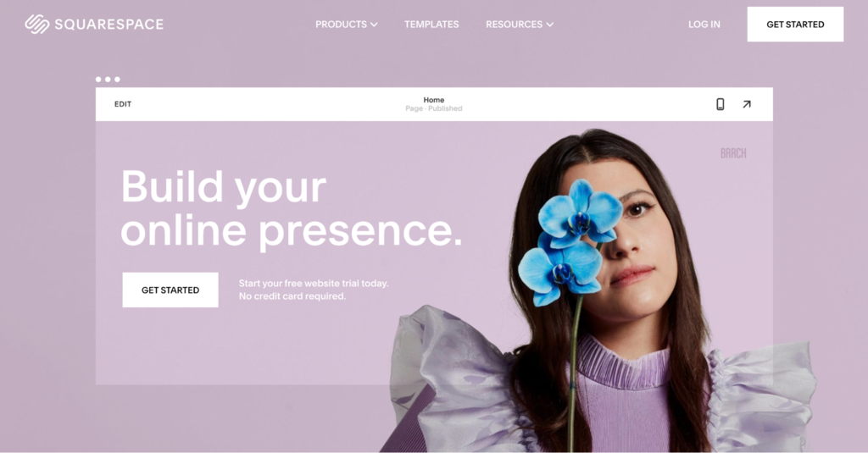Click the free website trial text
This screenshot has width=868, height=453.
coord(314,290)
